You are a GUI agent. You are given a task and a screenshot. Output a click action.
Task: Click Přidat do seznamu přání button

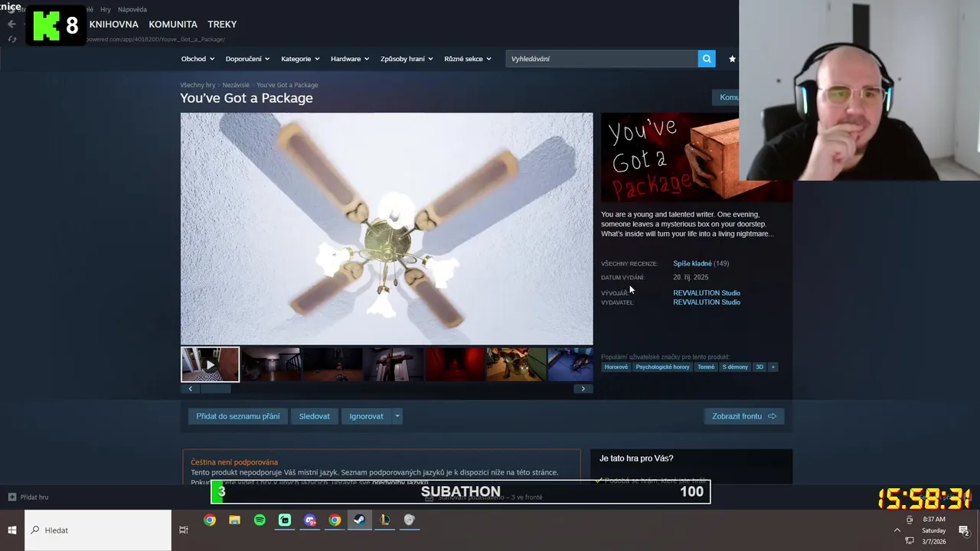point(237,416)
